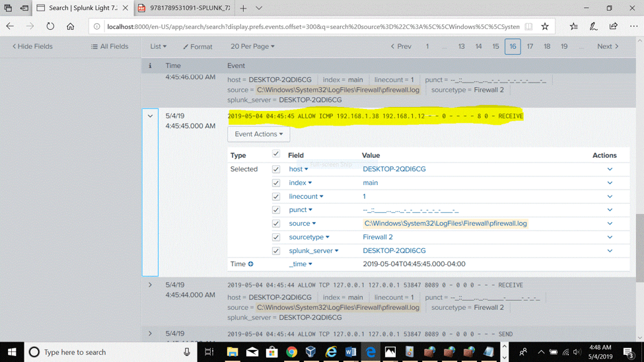Open Task View on taskbar

coord(209,352)
